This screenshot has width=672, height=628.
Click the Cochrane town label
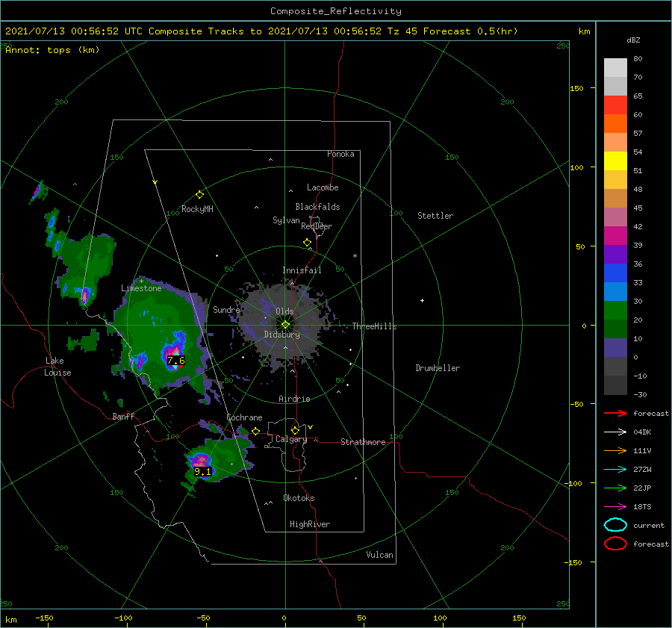244,417
